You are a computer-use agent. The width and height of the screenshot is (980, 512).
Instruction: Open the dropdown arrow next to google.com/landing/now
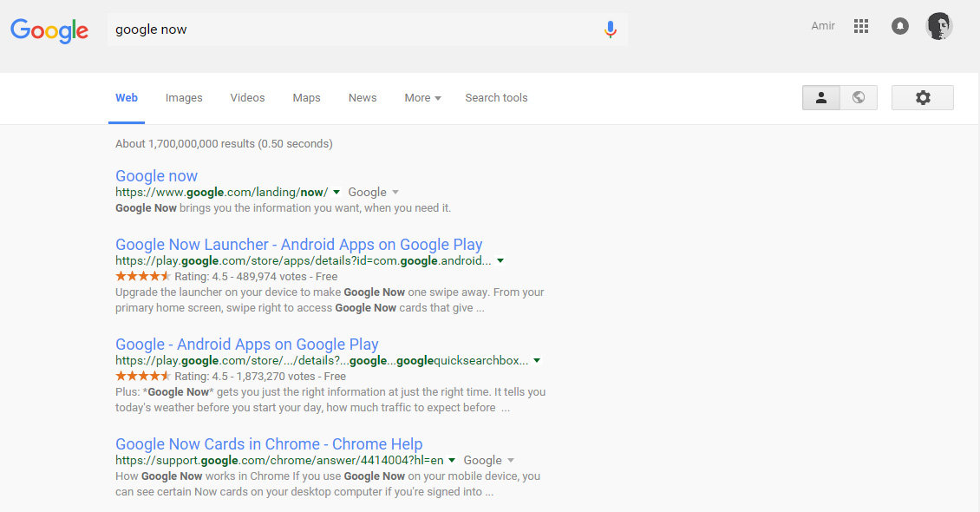(x=336, y=192)
